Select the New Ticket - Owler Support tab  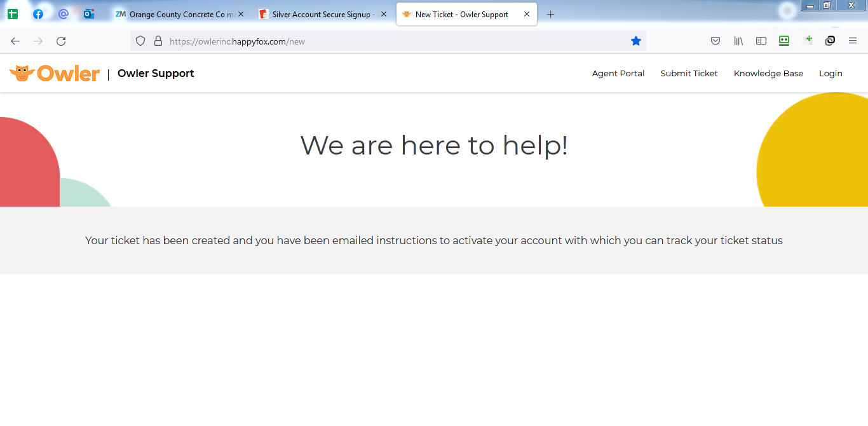pyautogui.click(x=466, y=14)
